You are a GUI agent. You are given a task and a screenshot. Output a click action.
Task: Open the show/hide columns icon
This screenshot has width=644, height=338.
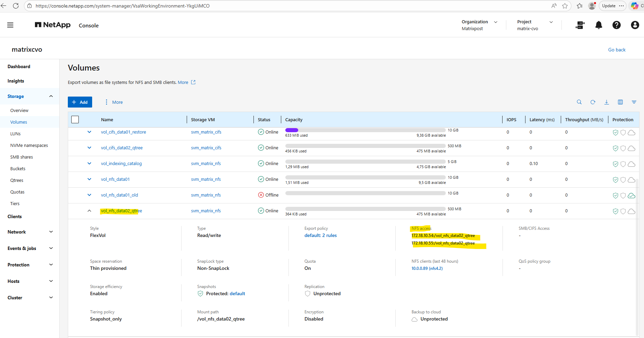620,102
